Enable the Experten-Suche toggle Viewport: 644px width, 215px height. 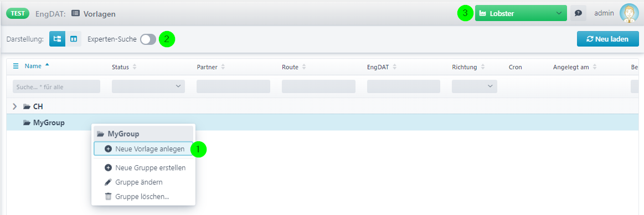pyautogui.click(x=148, y=39)
